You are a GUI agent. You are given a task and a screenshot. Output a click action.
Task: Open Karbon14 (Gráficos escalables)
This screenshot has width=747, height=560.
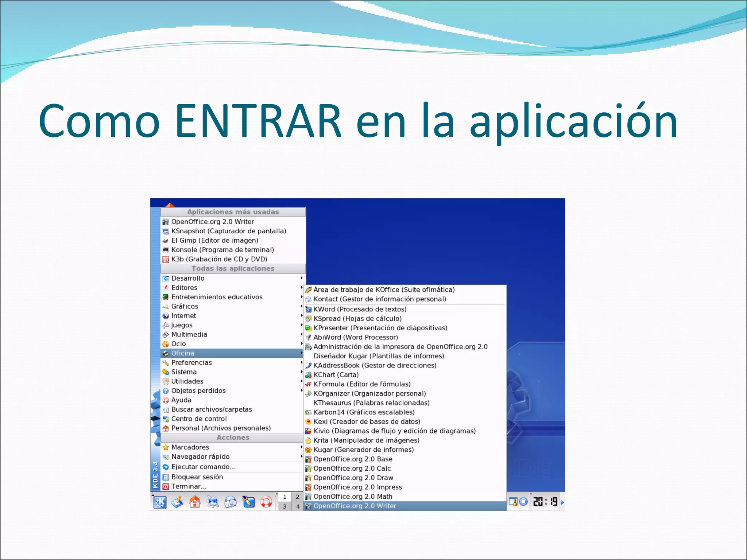pos(405,412)
